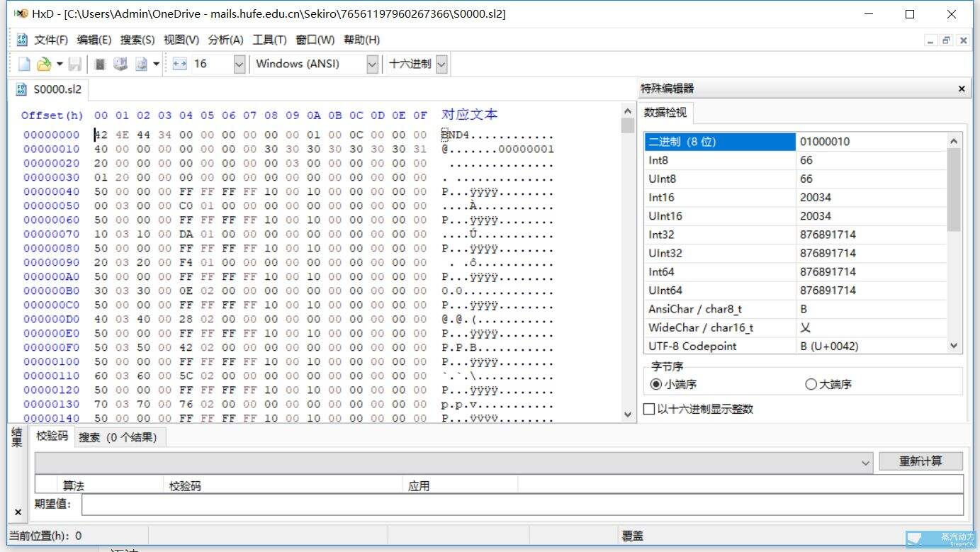Image resolution: width=980 pixels, height=552 pixels.
Task: Open the 十六进制 offset base dropdown
Action: tap(441, 64)
